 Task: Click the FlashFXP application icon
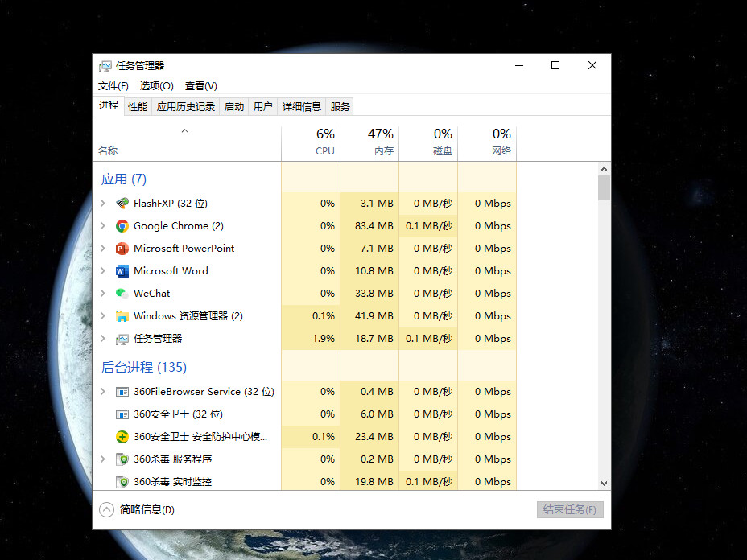pyautogui.click(x=122, y=204)
